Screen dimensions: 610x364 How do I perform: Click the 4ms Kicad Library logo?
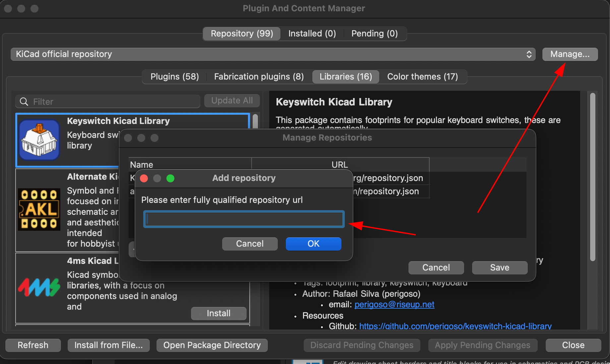coord(39,287)
